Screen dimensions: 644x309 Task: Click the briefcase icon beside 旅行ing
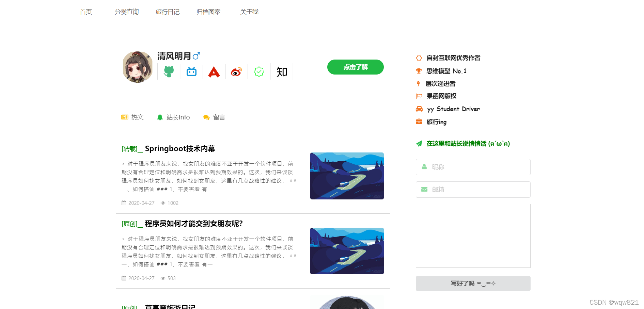coord(419,121)
